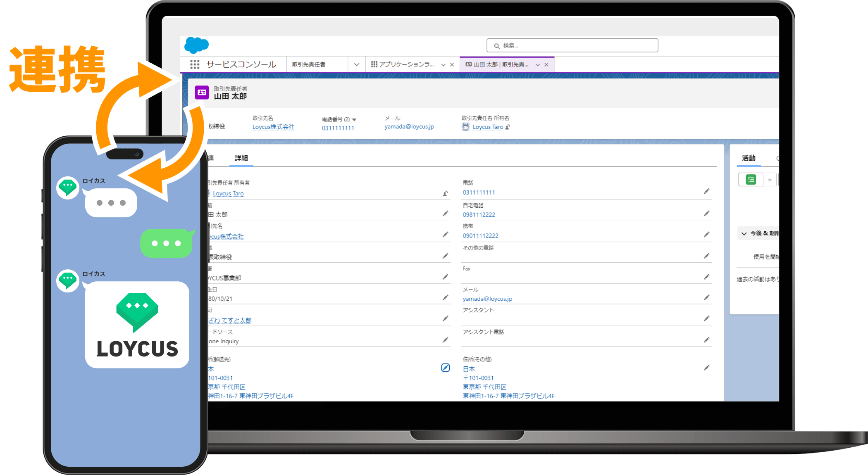The width and height of the screenshot is (868, 475).
Task: Open the owner Loycus Taro link in header
Action: pyautogui.click(x=488, y=127)
